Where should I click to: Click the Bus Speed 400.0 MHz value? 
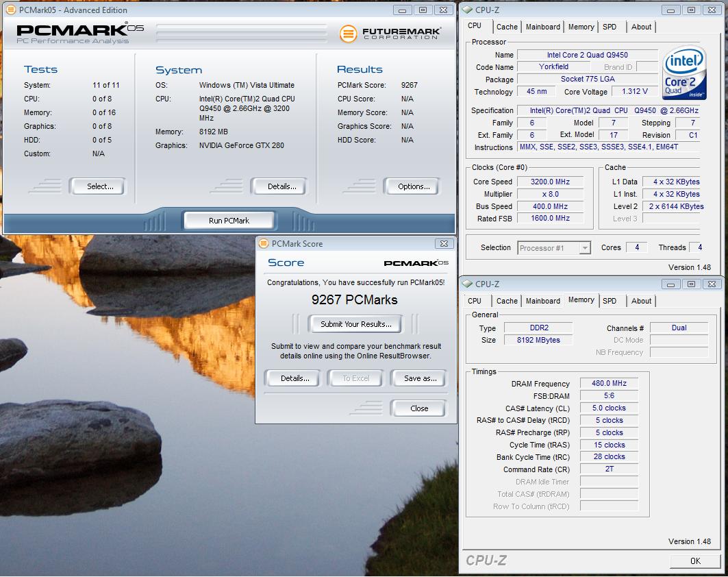550,207
